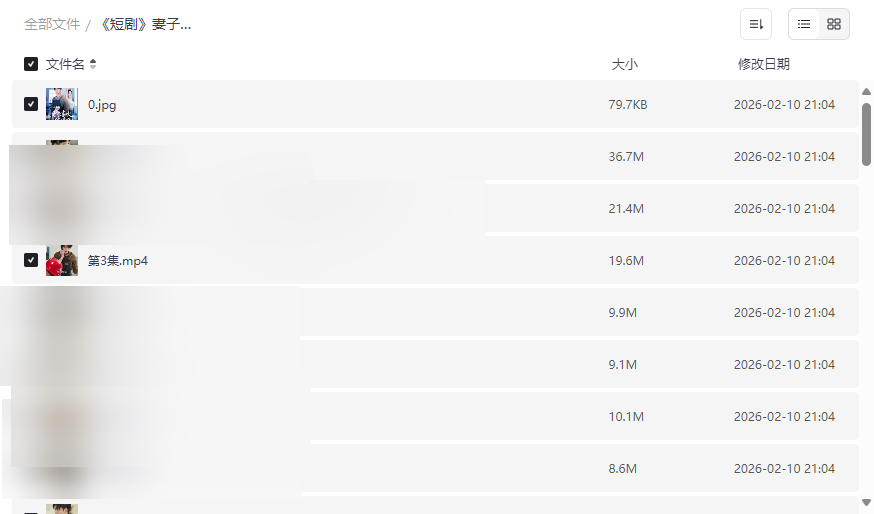
Task: Switch to grid view layout
Action: pyautogui.click(x=834, y=24)
